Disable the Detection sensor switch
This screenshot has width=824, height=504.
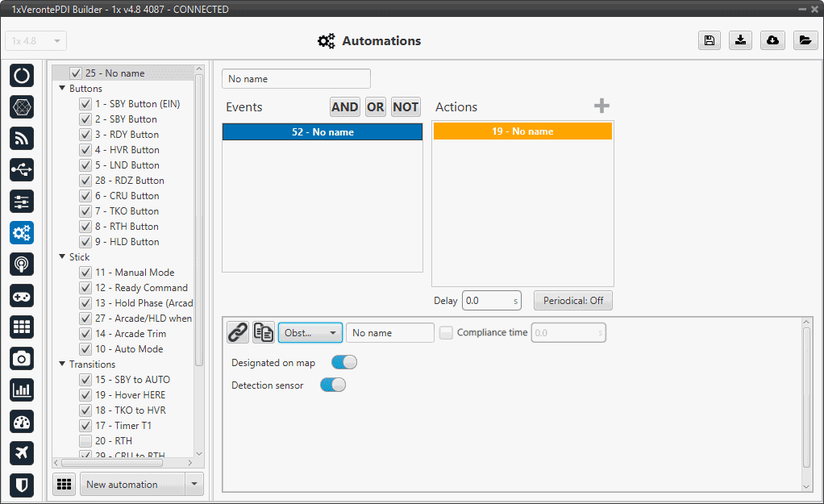(x=332, y=385)
